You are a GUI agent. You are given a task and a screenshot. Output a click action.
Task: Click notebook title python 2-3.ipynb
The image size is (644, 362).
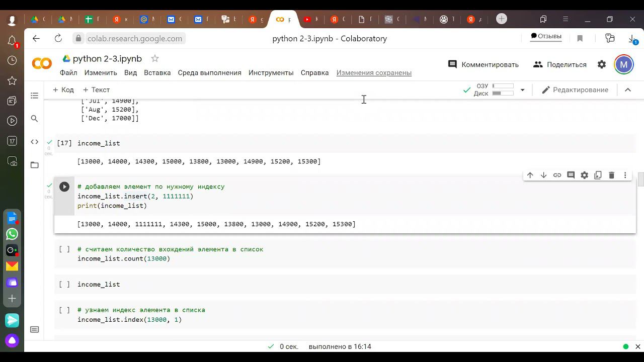(107, 58)
